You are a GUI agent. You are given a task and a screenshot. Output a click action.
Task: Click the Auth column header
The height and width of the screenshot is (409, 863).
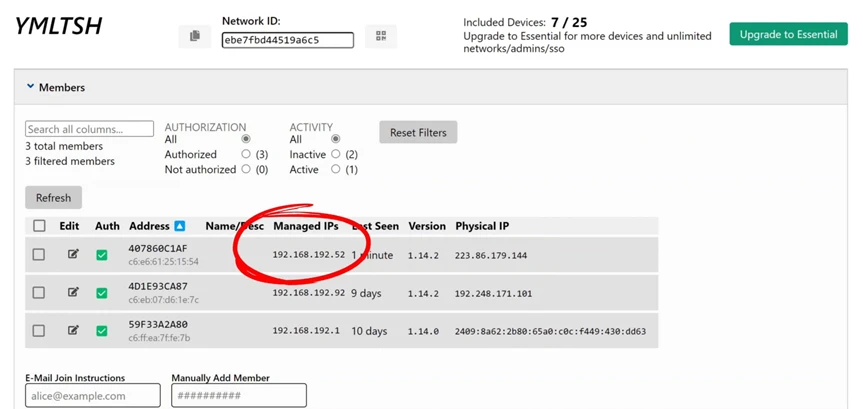[x=107, y=226]
